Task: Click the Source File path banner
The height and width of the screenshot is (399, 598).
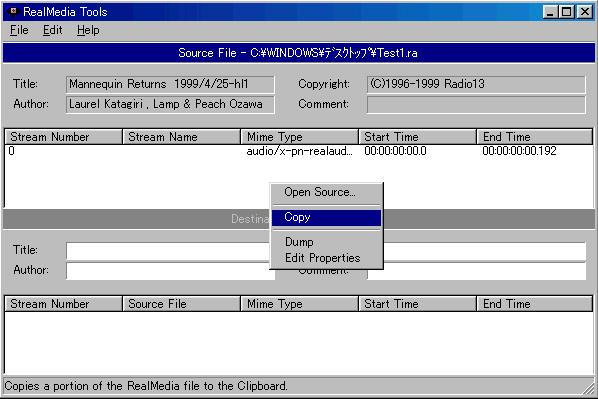Action: [x=299, y=53]
